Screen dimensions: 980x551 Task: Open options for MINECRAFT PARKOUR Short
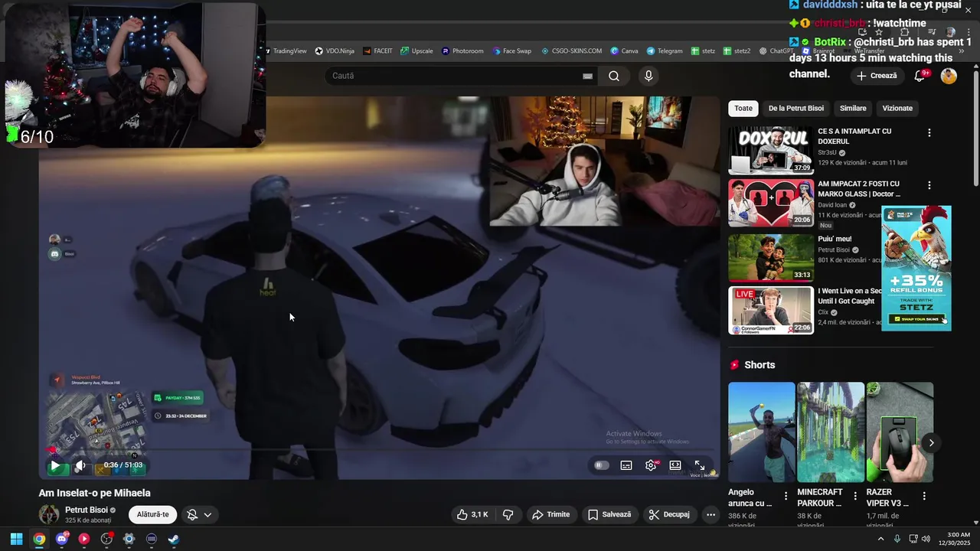(x=854, y=496)
